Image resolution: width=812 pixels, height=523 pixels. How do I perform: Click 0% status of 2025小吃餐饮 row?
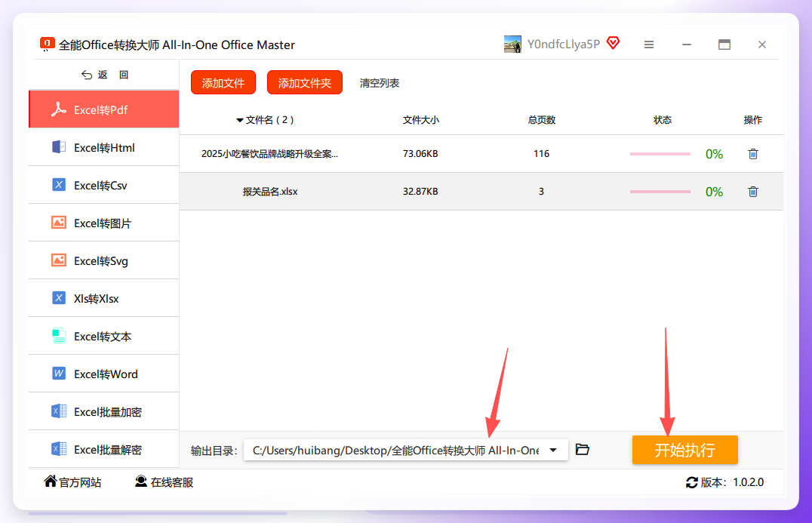[x=714, y=154]
